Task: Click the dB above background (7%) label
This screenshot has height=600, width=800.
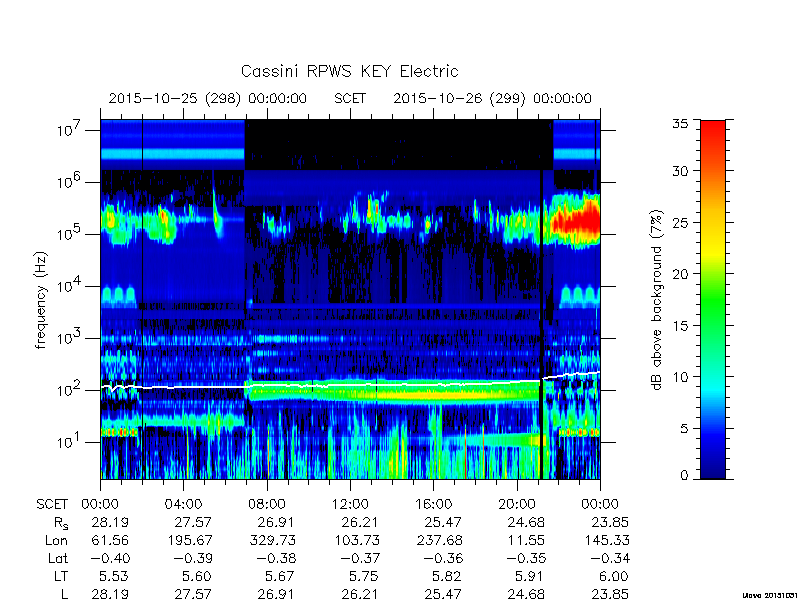Action: [657, 300]
